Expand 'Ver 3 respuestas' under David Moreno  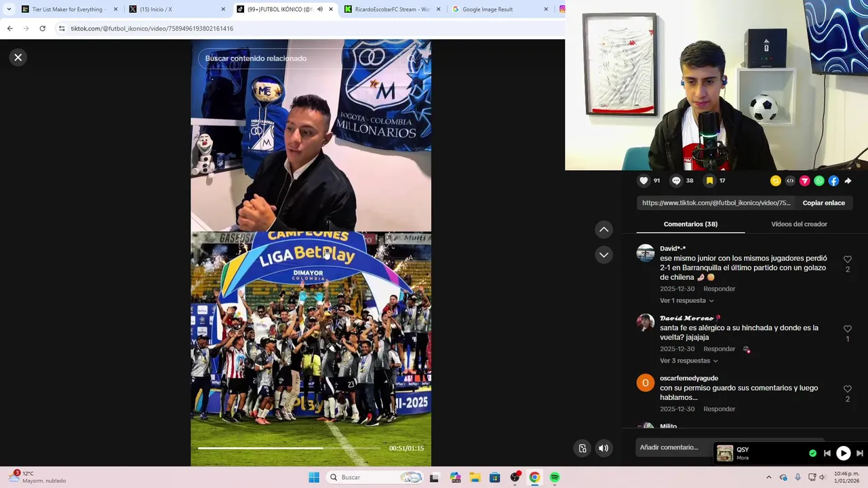tap(688, 361)
